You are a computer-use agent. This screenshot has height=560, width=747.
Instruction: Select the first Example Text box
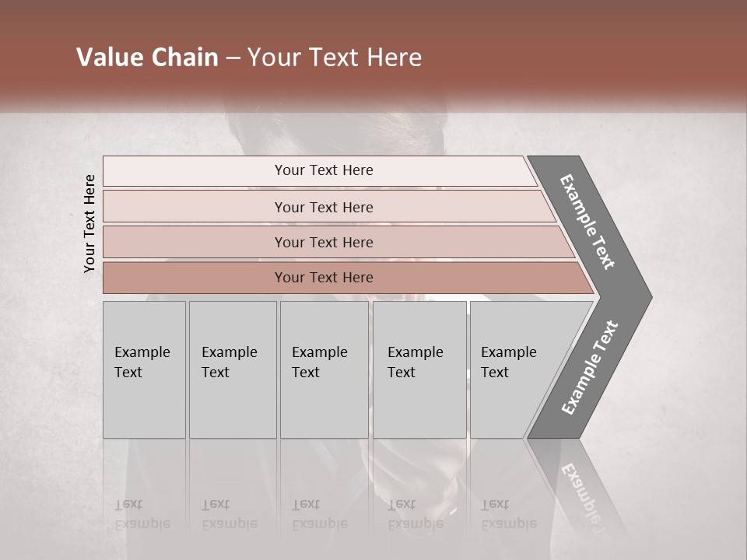(x=144, y=369)
